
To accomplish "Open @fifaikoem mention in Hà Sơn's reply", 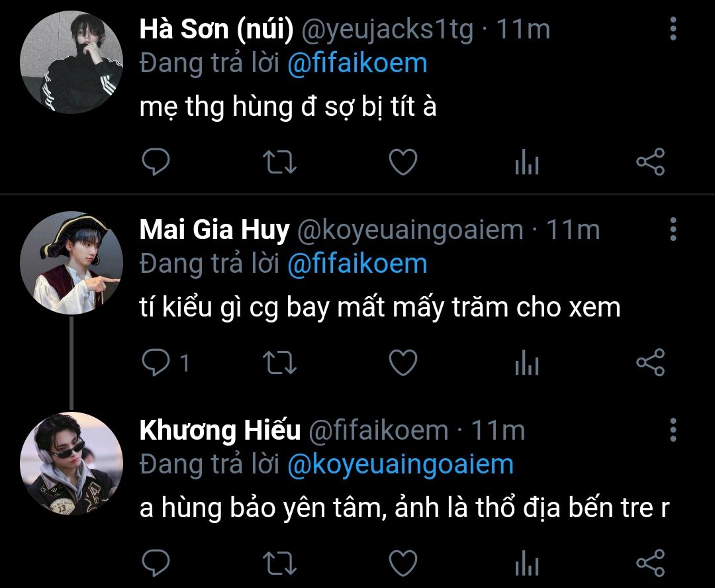I will pyautogui.click(x=358, y=64).
